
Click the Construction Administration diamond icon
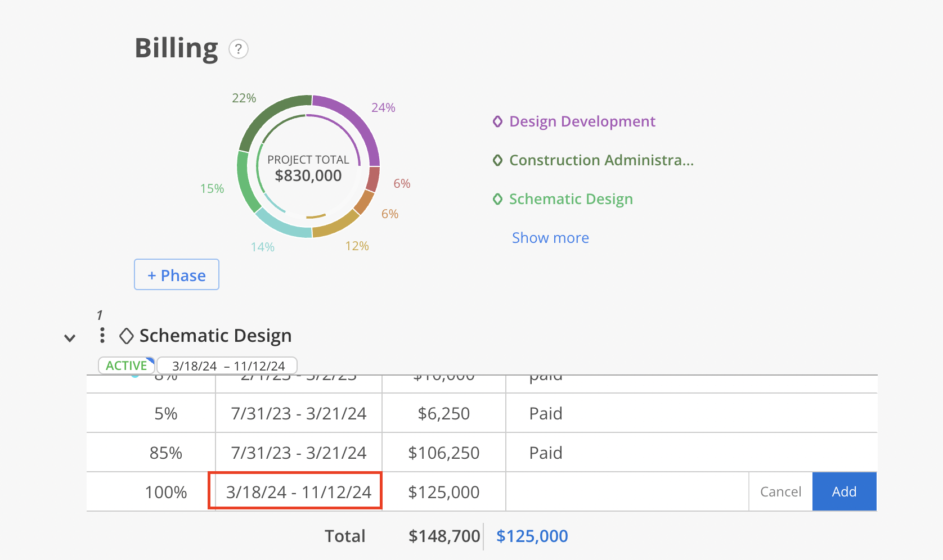click(497, 160)
